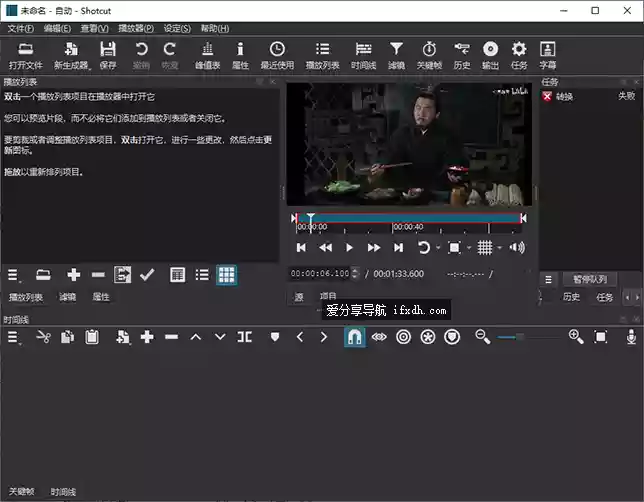Image resolution: width=644 pixels, height=502 pixels.
Task: Open the player grid overlay button
Action: (x=485, y=247)
